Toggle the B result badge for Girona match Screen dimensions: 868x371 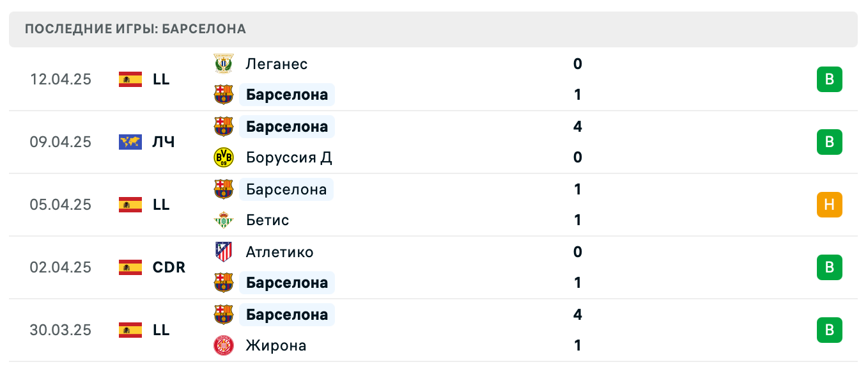[830, 330]
